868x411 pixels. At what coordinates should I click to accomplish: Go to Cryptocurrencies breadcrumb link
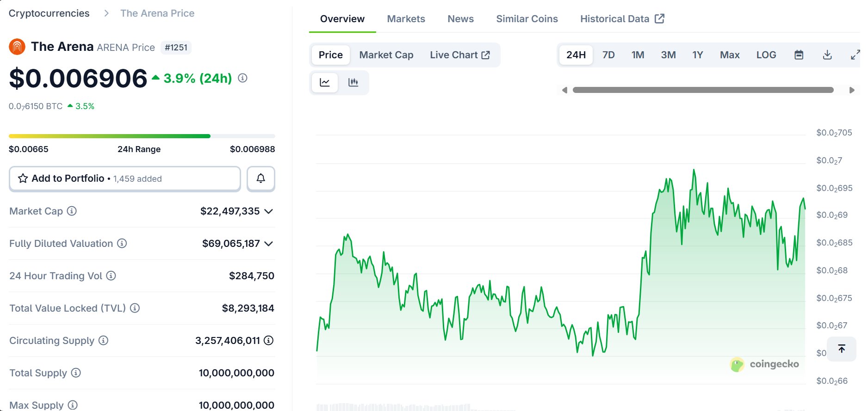49,13
